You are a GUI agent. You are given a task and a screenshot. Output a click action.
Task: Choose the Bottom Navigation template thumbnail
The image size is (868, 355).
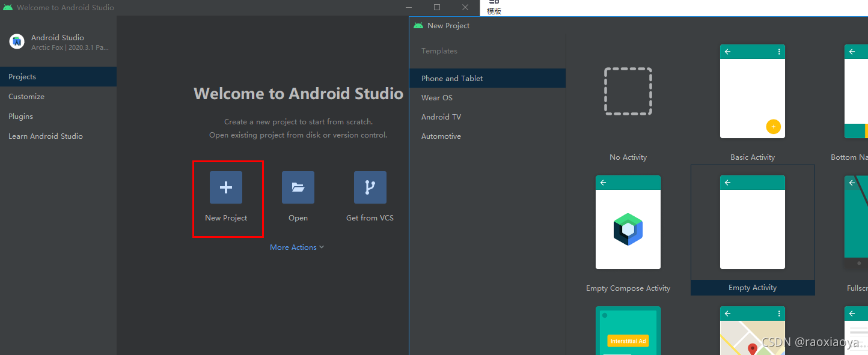(856, 91)
